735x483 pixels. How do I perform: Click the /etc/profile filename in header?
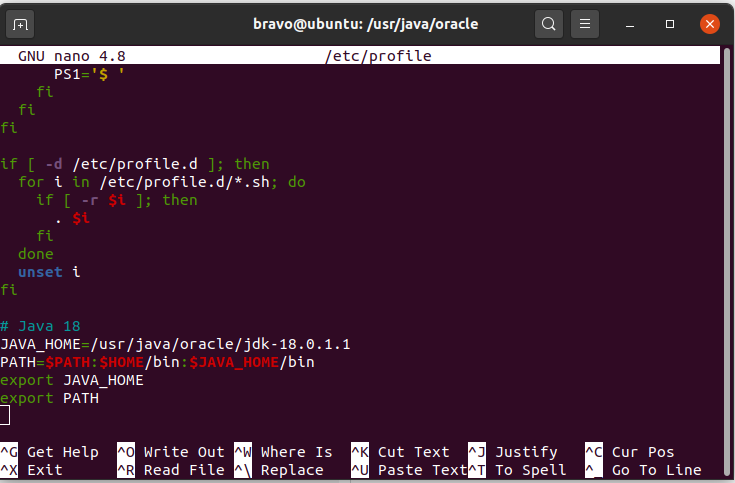click(x=378, y=56)
